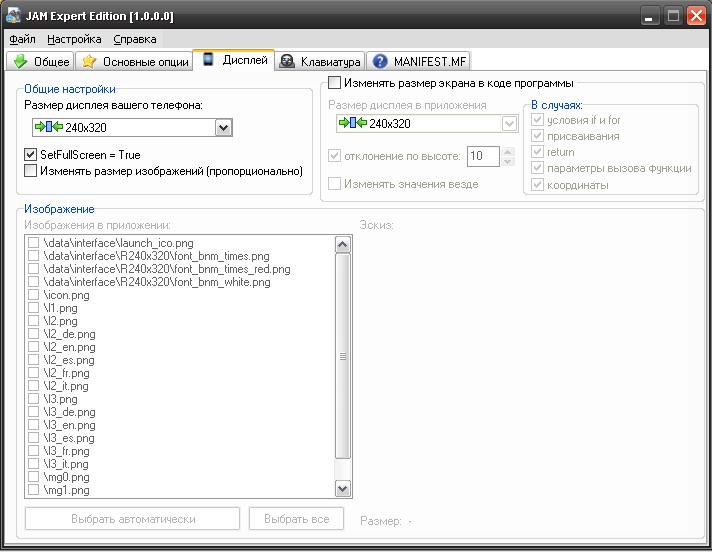Select \data\interface\R240x320\font_bnm_times.png entry
The height and width of the screenshot is (552, 712).
(156, 256)
